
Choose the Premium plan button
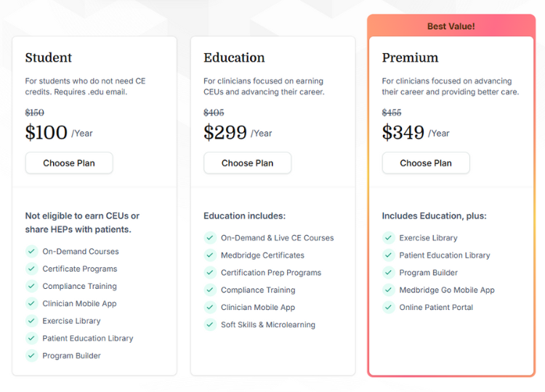coord(426,163)
